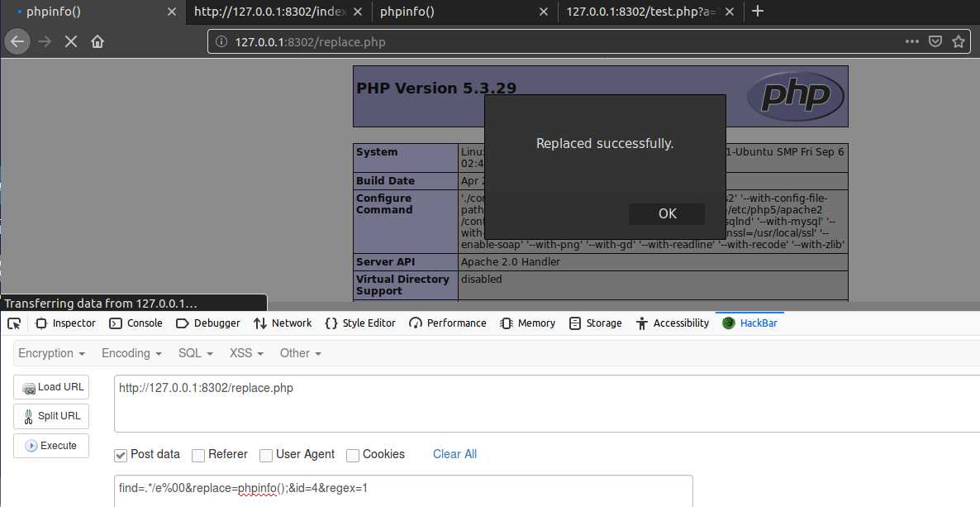
Task: Expand the Encryption dropdown
Action: tap(51, 353)
